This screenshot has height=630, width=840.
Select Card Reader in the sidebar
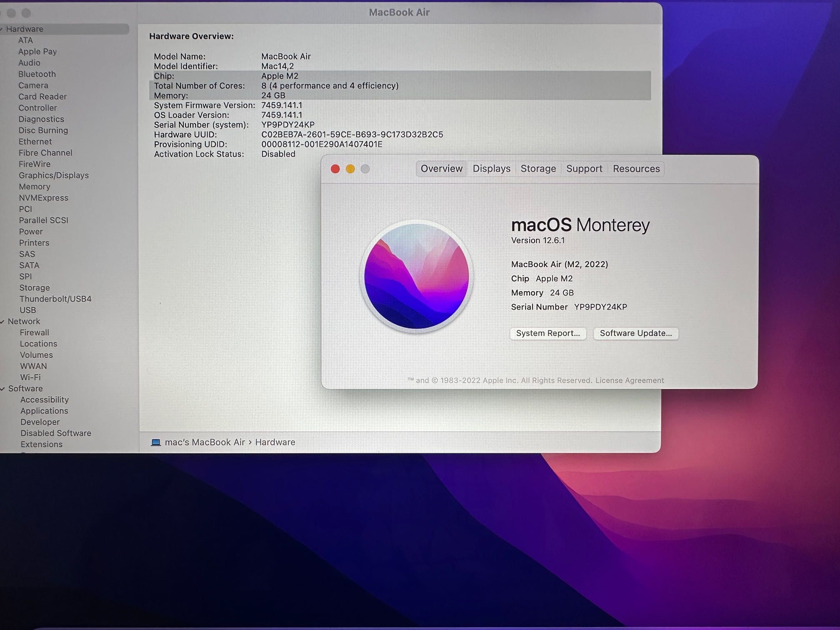(42, 97)
